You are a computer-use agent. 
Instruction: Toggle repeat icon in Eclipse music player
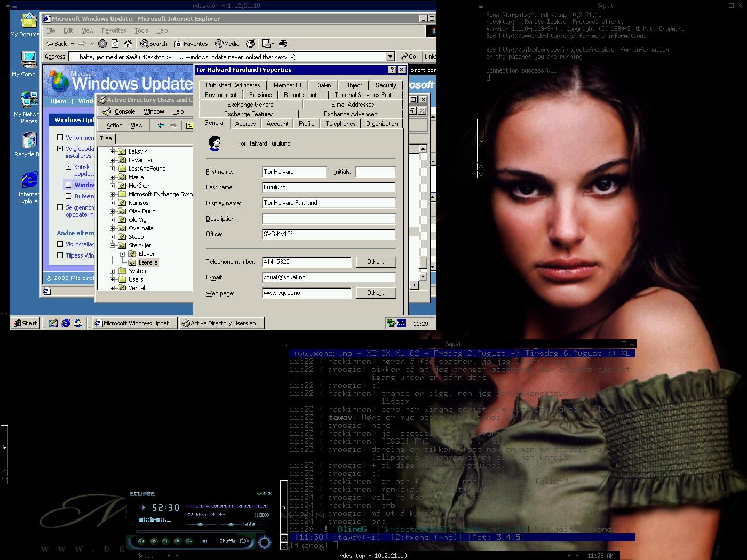242,541
